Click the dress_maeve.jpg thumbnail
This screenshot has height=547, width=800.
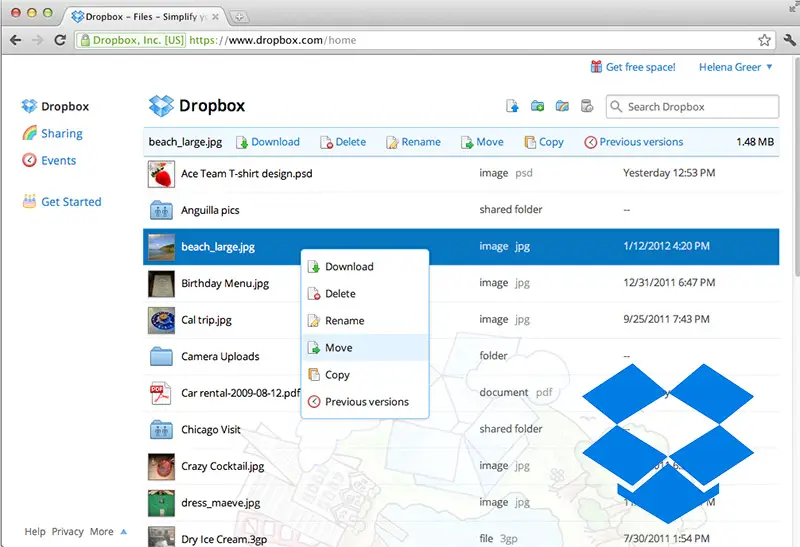point(161,503)
